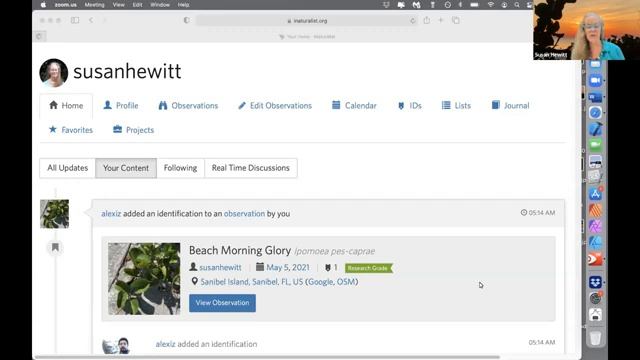
Task: Click the May 5, 2021 date link
Action: point(288,267)
